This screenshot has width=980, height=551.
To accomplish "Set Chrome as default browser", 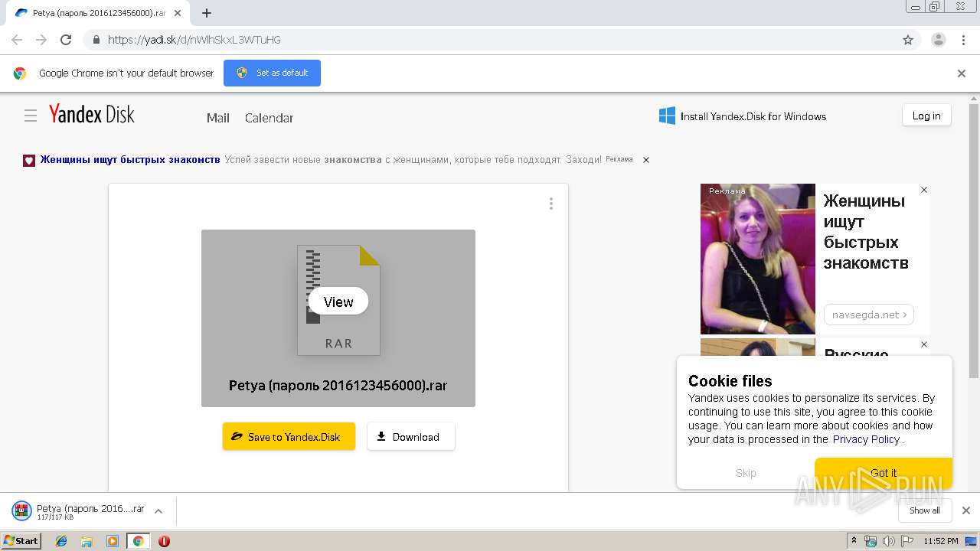I will pyautogui.click(x=272, y=73).
